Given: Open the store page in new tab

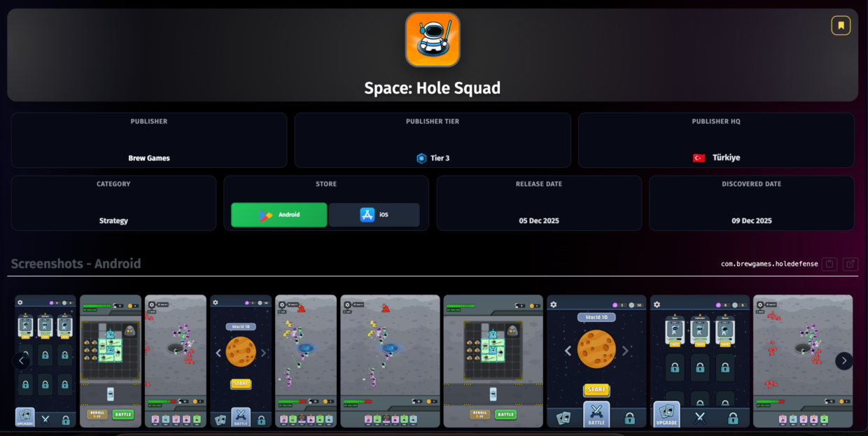Looking at the screenshot, I should tap(850, 264).
